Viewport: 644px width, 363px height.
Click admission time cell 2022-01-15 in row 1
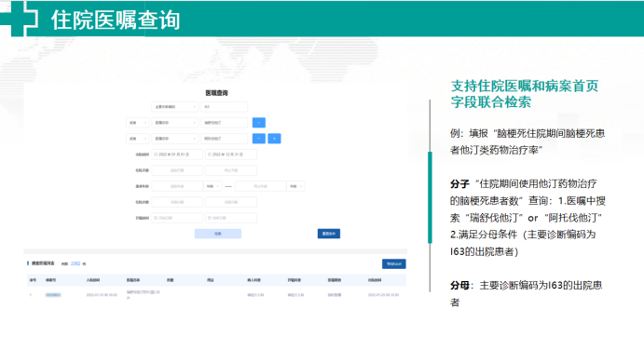(x=102, y=295)
